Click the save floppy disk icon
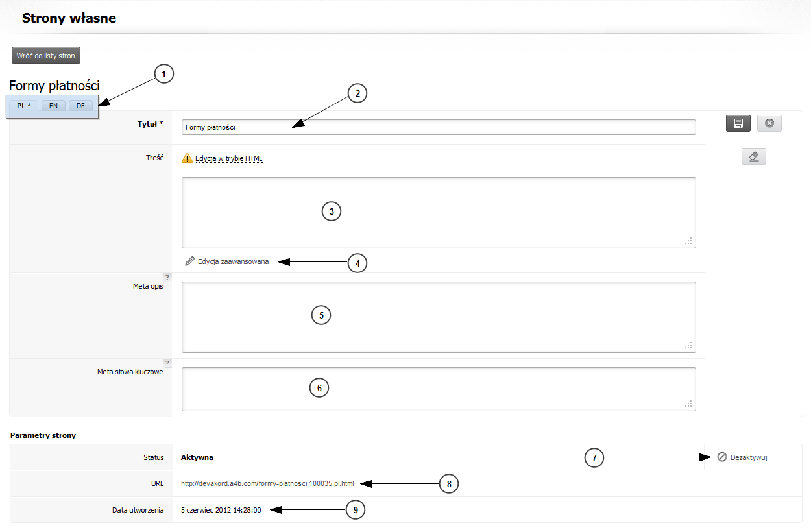 738,123
